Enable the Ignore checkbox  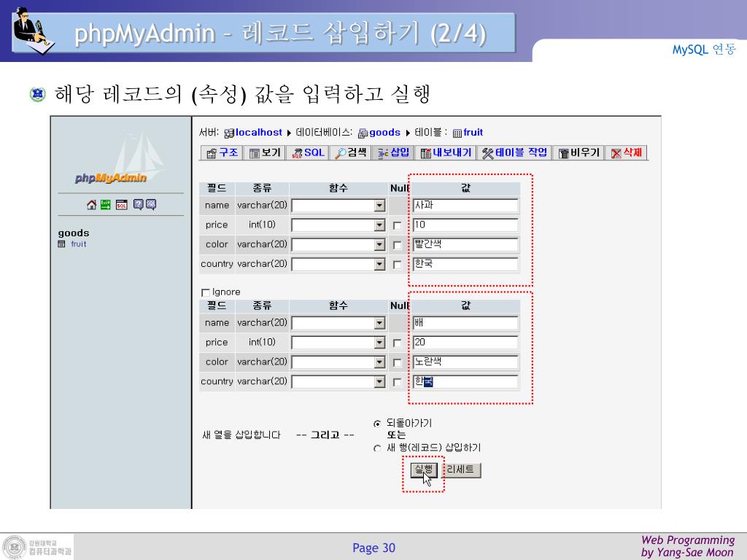(205, 292)
